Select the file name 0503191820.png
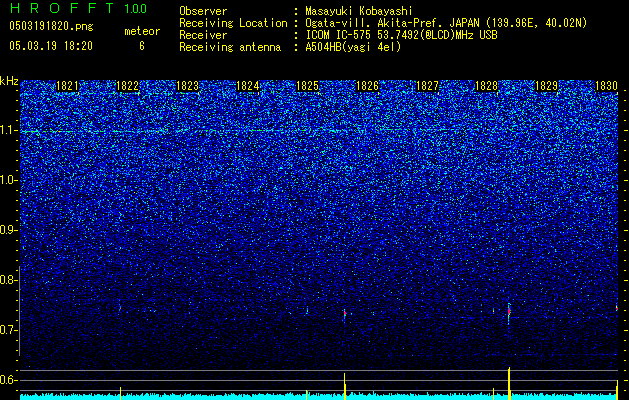The image size is (629, 400). [51, 27]
